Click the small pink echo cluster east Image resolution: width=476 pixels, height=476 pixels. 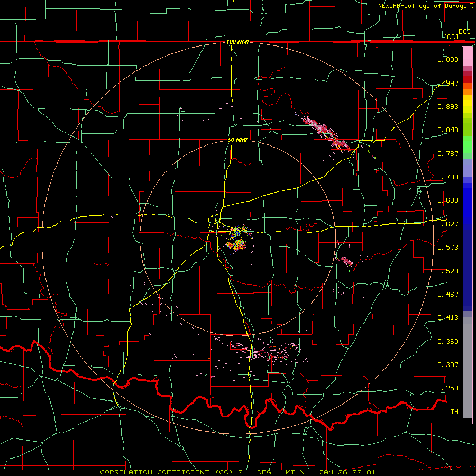coord(347,261)
